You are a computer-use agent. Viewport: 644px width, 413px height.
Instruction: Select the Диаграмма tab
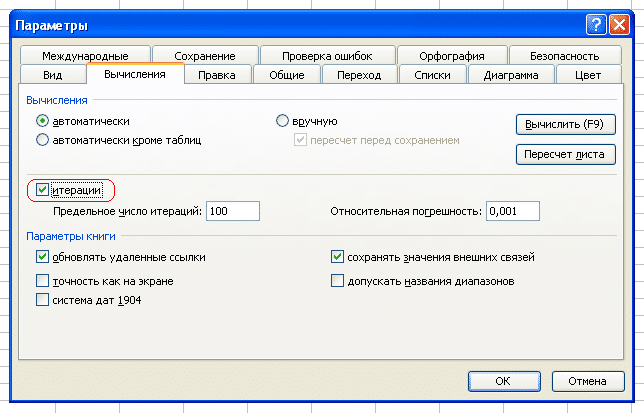coord(511,75)
